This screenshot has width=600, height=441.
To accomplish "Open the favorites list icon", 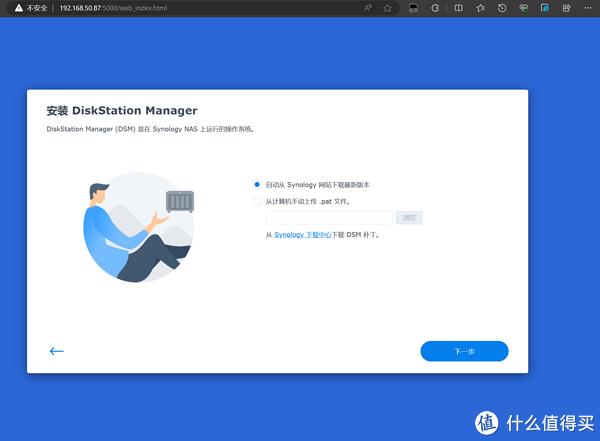I will 481,8.
